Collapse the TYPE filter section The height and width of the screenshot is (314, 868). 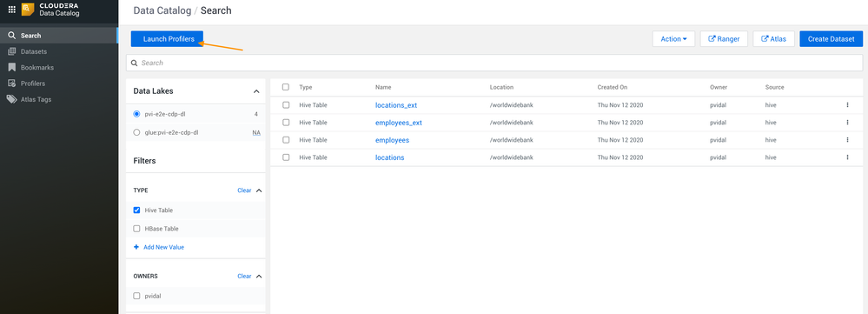coord(259,190)
